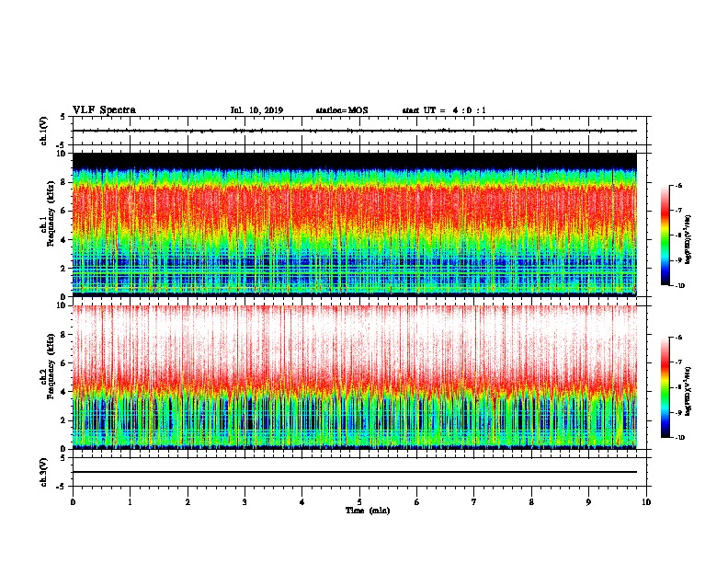The height and width of the screenshot is (563, 728).
Task: Select the "Time (min)" x-axis label
Action: coord(368,511)
